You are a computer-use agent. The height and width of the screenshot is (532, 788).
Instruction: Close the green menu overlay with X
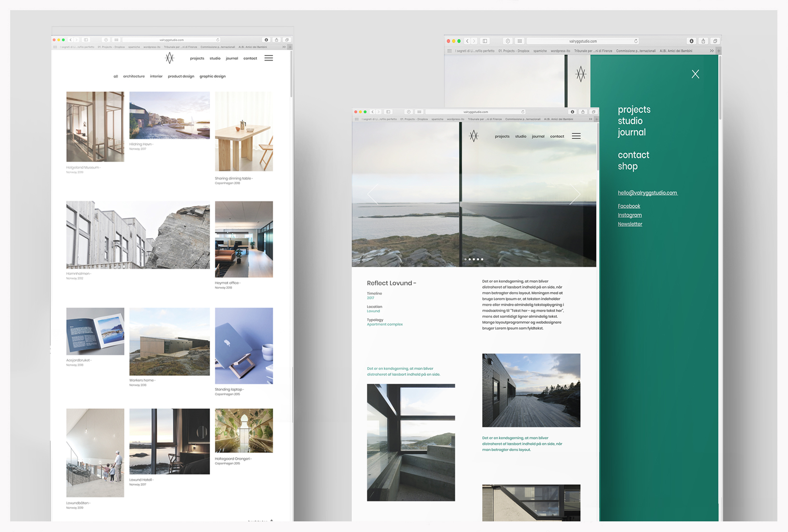click(696, 74)
